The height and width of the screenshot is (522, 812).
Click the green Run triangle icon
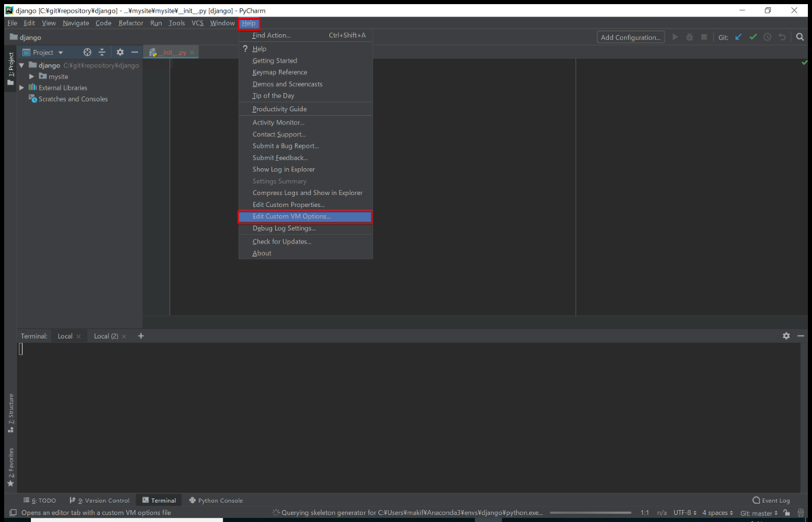675,37
